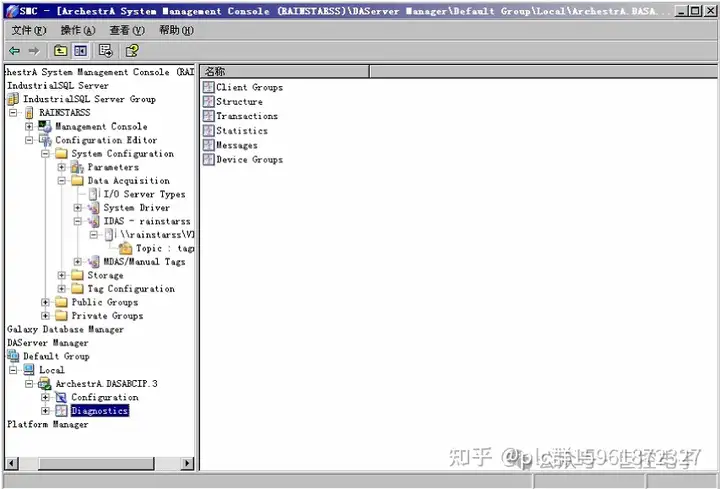
Task: Select DAServer Manager in tree
Action: (x=48, y=343)
